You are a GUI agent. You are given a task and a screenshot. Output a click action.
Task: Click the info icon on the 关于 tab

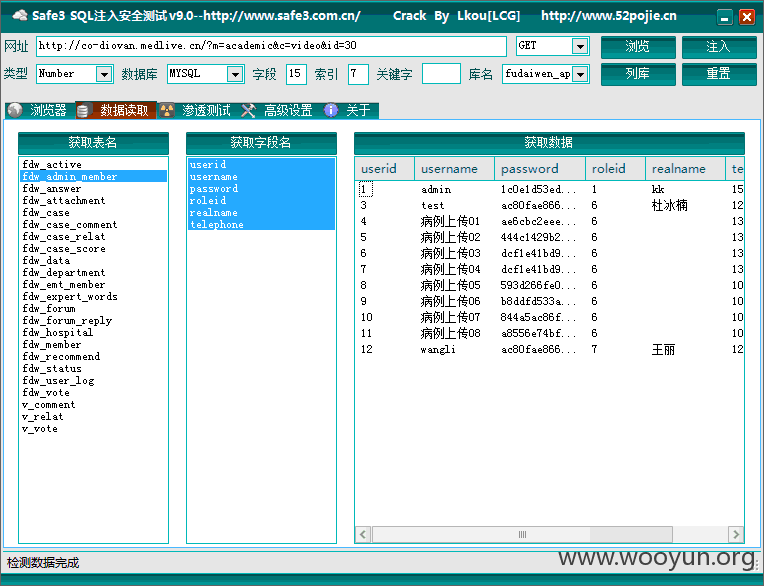[x=331, y=110]
